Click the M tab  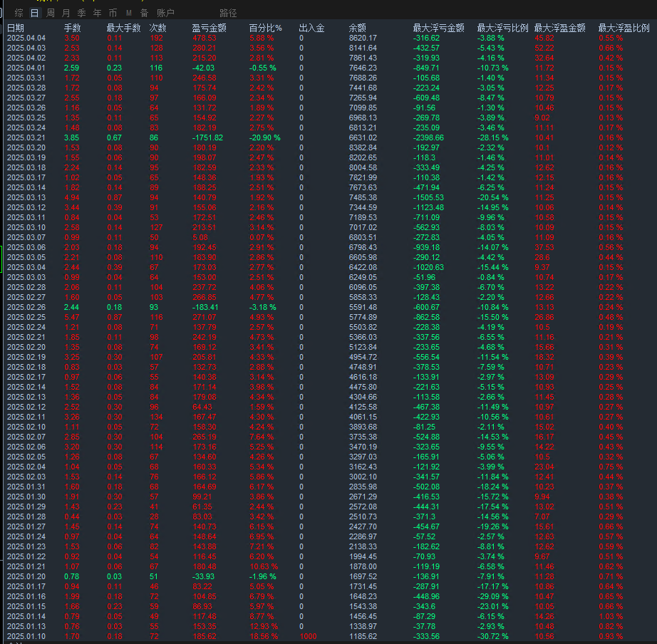(x=129, y=13)
